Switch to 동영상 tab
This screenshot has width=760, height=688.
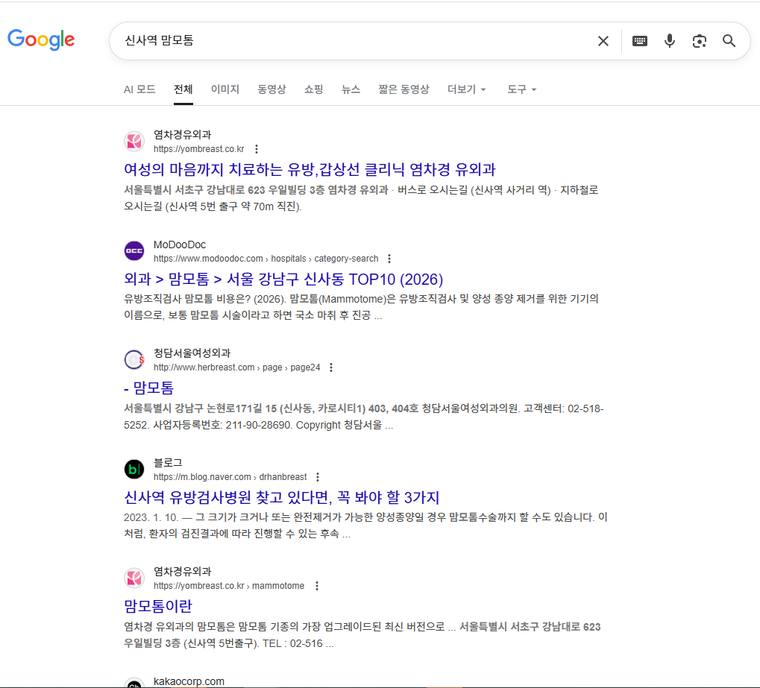(x=271, y=89)
